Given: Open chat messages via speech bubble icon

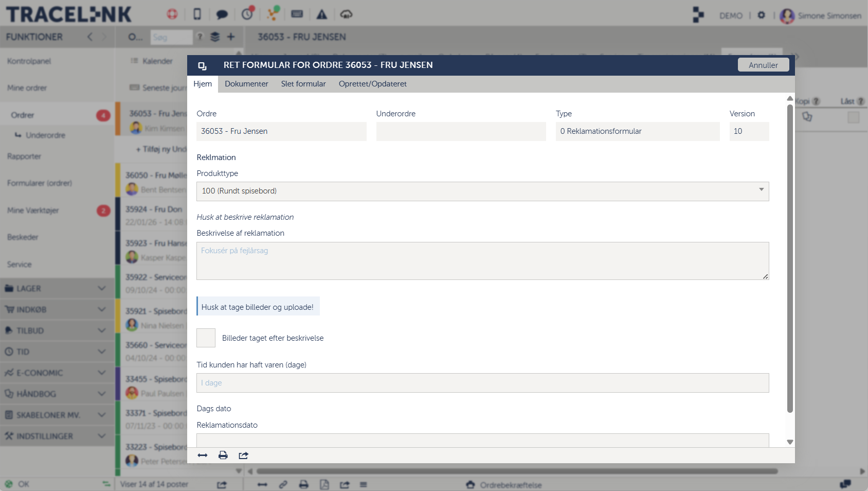Looking at the screenshot, I should click(223, 14).
